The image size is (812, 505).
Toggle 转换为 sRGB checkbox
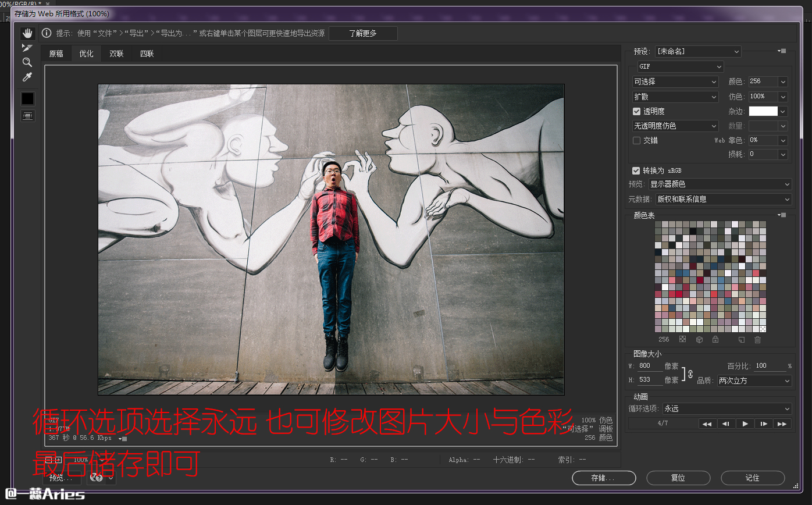point(636,170)
